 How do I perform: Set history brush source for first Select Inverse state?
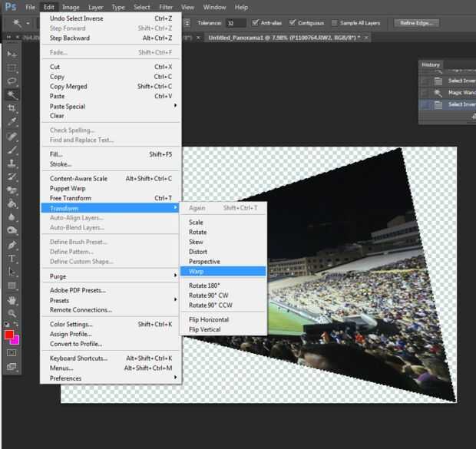(x=425, y=81)
